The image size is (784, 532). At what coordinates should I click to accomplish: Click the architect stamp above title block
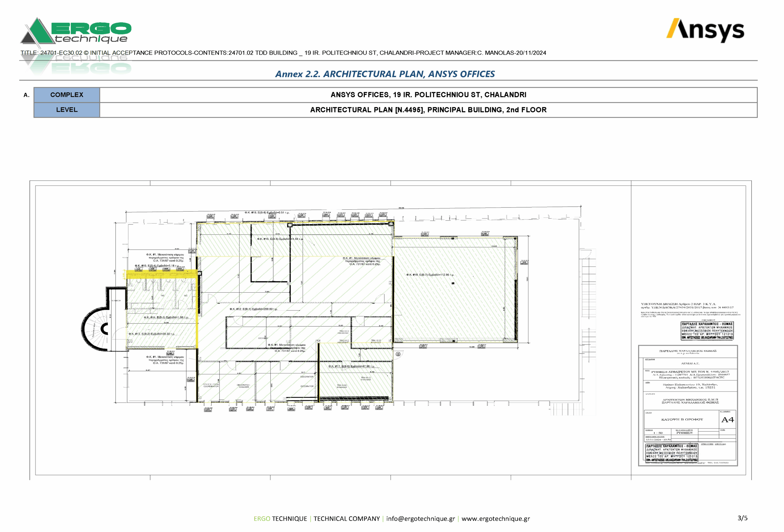pos(707,330)
